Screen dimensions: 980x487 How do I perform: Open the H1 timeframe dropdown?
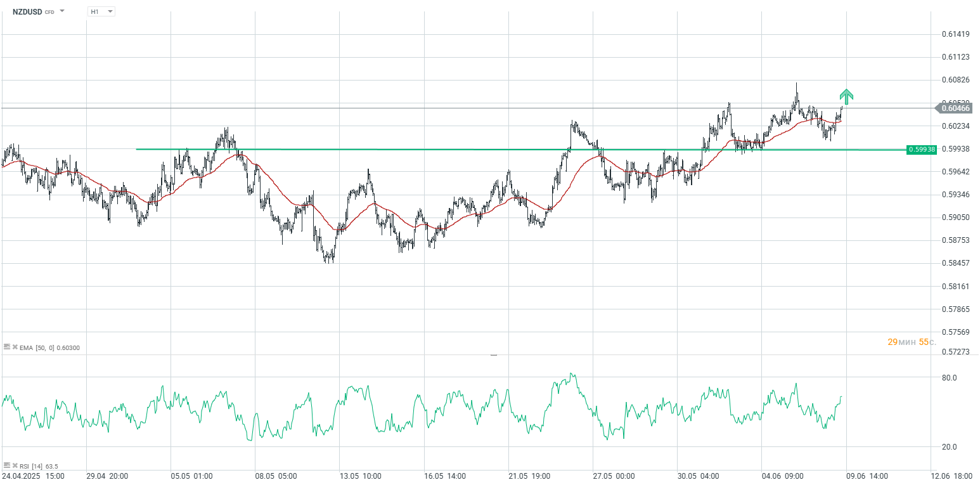point(101,11)
